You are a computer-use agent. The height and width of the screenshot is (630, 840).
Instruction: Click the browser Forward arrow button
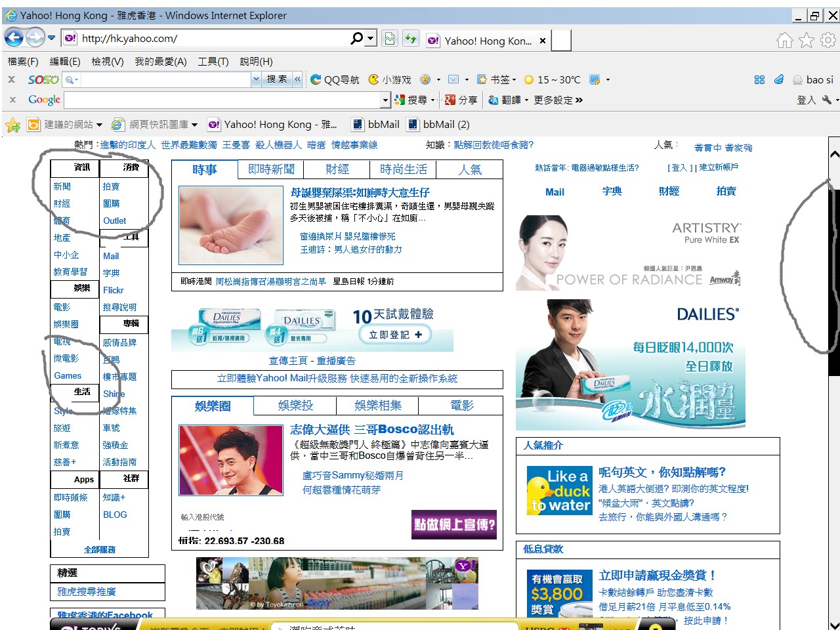[35, 38]
